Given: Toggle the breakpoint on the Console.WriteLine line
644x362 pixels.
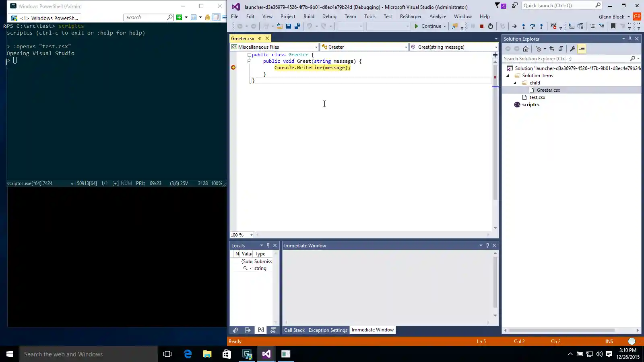Looking at the screenshot, I should (233, 68).
